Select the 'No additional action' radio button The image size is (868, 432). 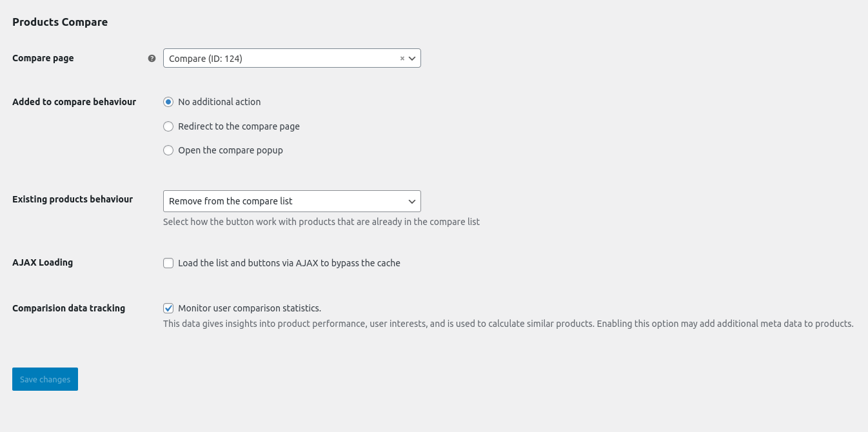tap(168, 102)
